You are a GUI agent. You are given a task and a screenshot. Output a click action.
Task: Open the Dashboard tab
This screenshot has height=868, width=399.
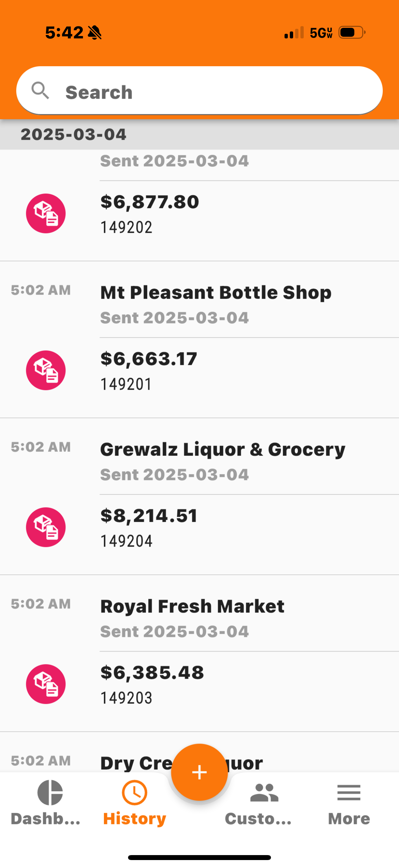46,803
